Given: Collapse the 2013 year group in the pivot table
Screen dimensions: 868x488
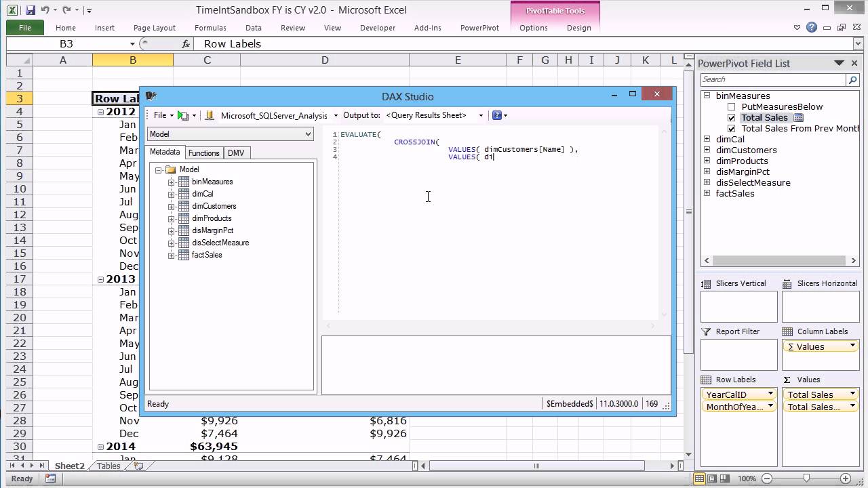Looking at the screenshot, I should coord(100,279).
